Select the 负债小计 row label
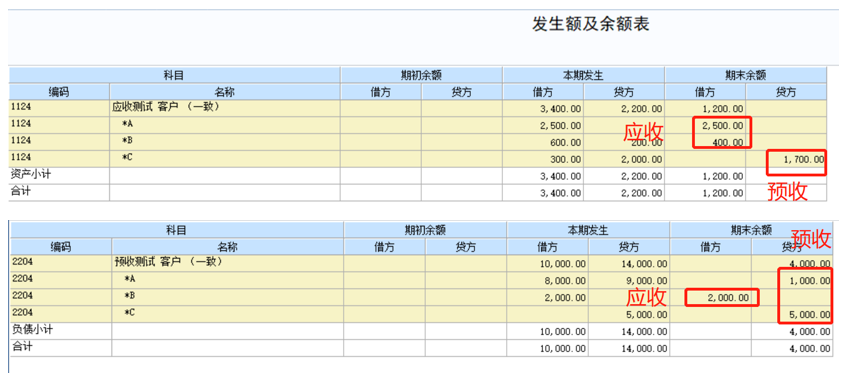Viewport: 841px width, 373px height. 32,329
